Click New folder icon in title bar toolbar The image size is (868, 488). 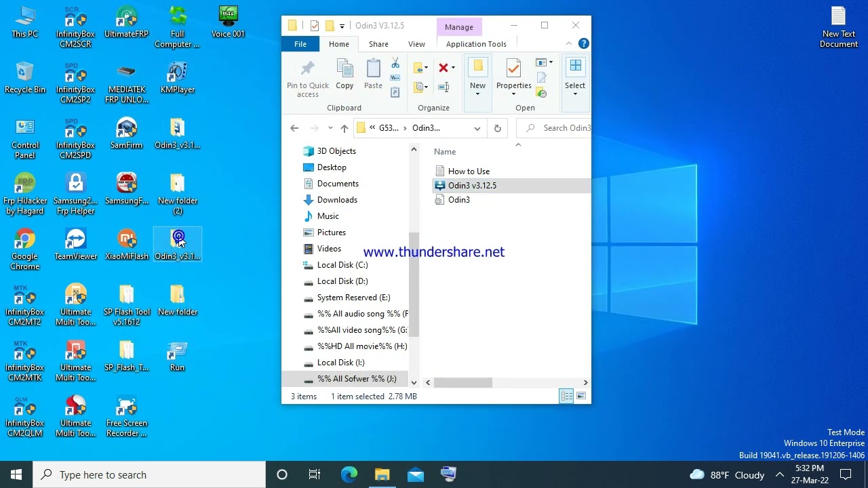pyautogui.click(x=330, y=26)
